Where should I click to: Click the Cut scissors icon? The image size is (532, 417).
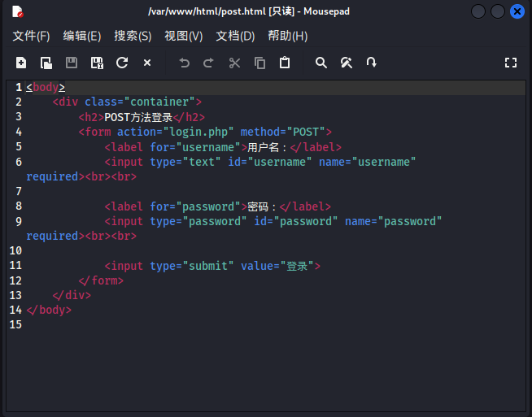point(234,63)
